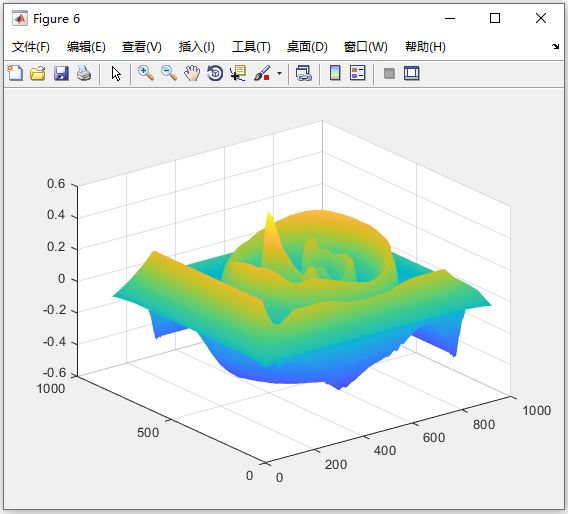The image size is (568, 514).
Task: Save the figure with floppy icon
Action: point(61,73)
